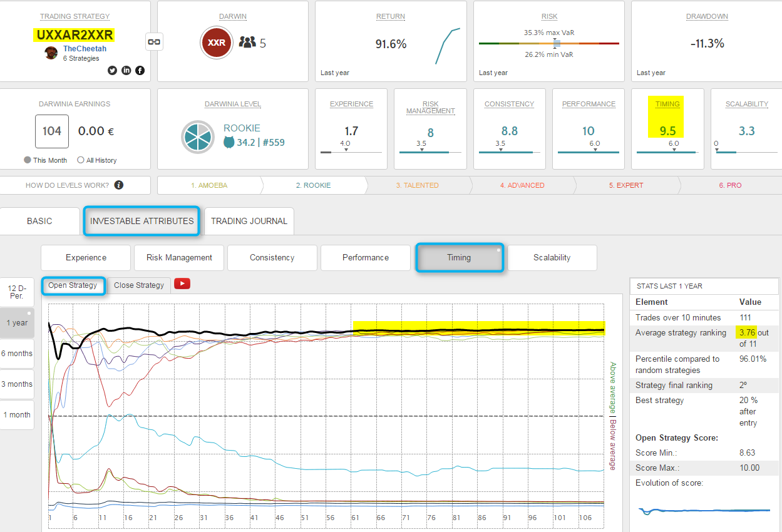Switch to the Close Strategy tab
Screen dimensions: 782x532
139,285
